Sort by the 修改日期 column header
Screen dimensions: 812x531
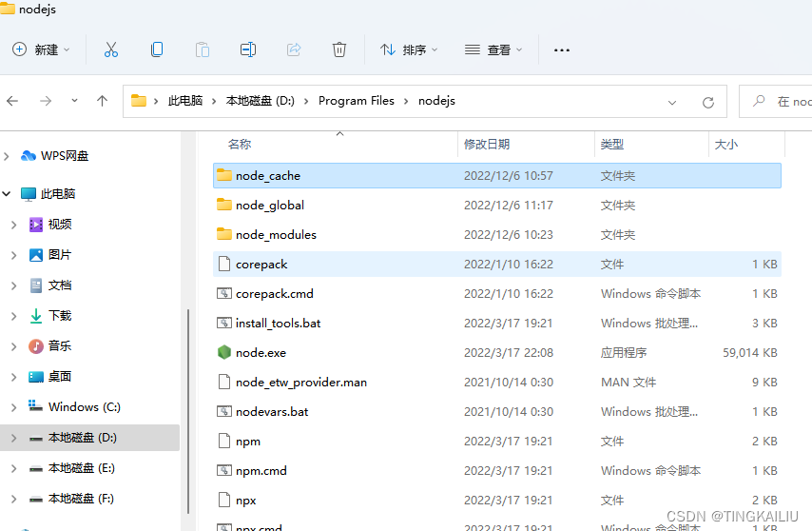click(486, 145)
